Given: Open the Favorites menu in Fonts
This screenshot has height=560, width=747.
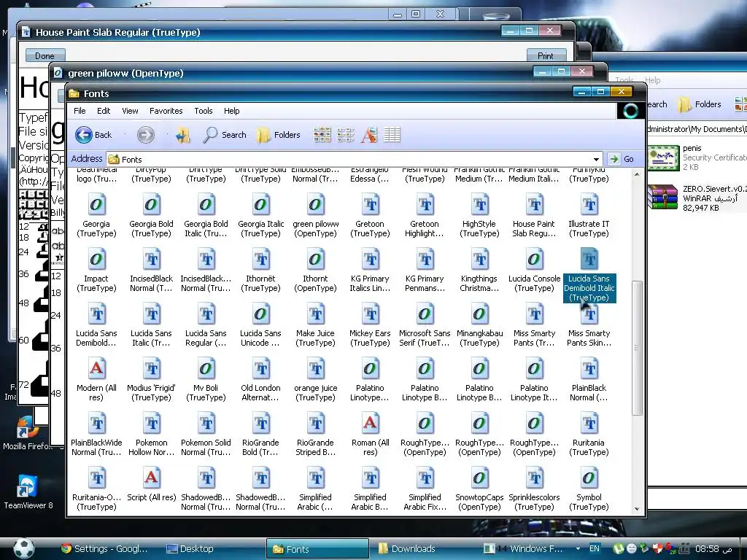Looking at the screenshot, I should (x=166, y=111).
